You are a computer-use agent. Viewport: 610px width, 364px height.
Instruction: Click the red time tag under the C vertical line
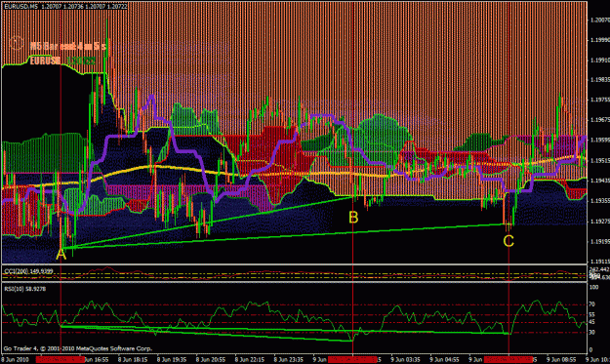tap(508, 360)
